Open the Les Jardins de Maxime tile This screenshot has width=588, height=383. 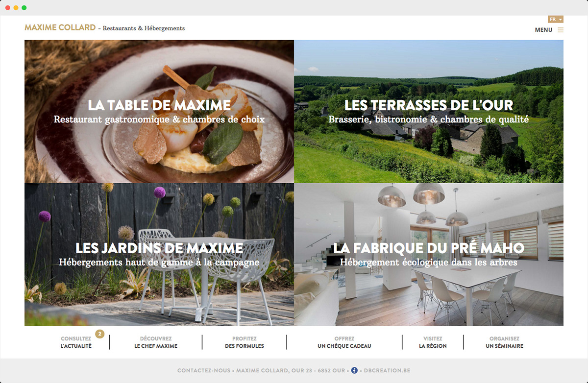point(159,255)
